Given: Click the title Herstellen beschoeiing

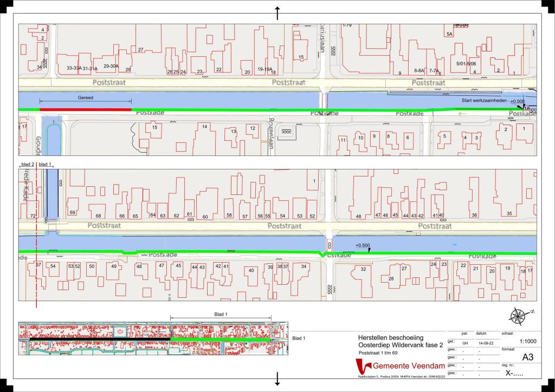Looking at the screenshot, I should (389, 338).
